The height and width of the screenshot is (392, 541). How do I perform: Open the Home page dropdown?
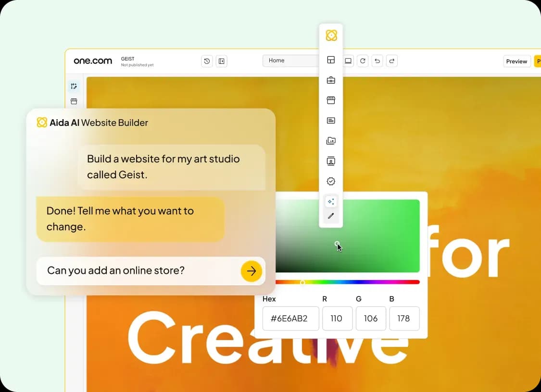291,61
